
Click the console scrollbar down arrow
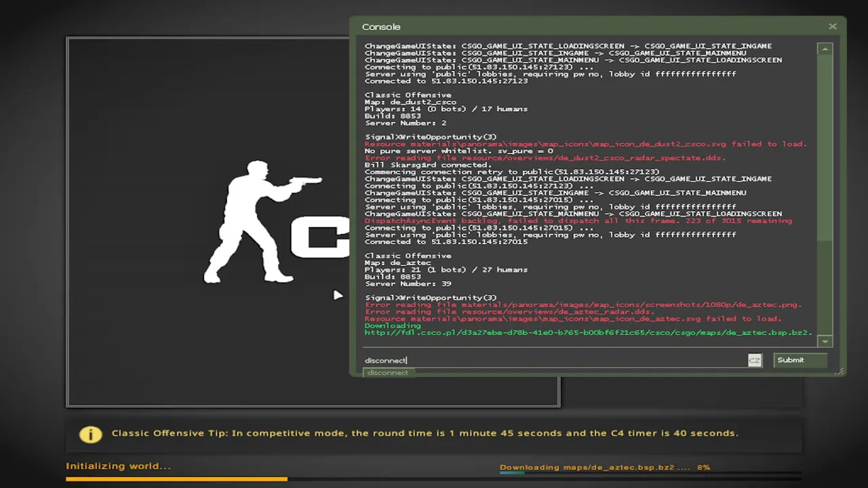(x=825, y=341)
